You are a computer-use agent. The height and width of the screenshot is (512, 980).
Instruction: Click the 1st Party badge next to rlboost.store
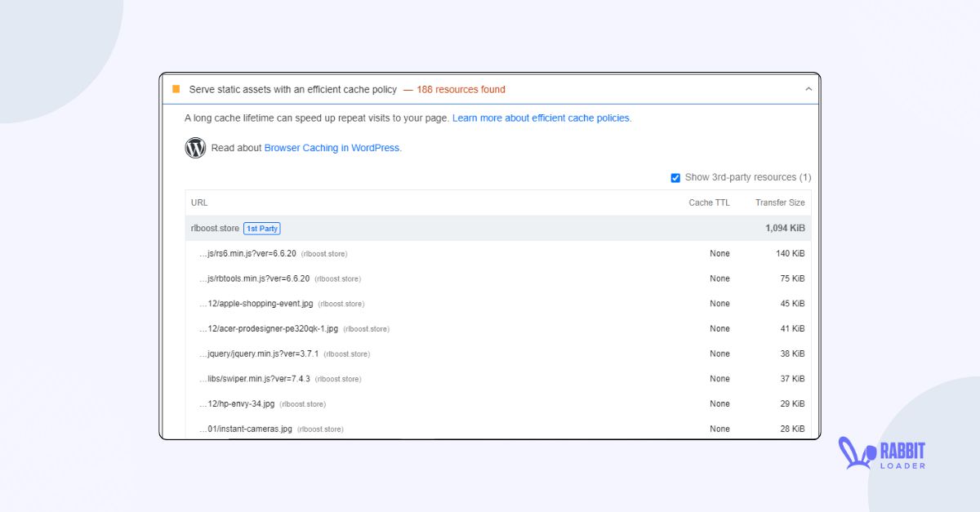(261, 228)
